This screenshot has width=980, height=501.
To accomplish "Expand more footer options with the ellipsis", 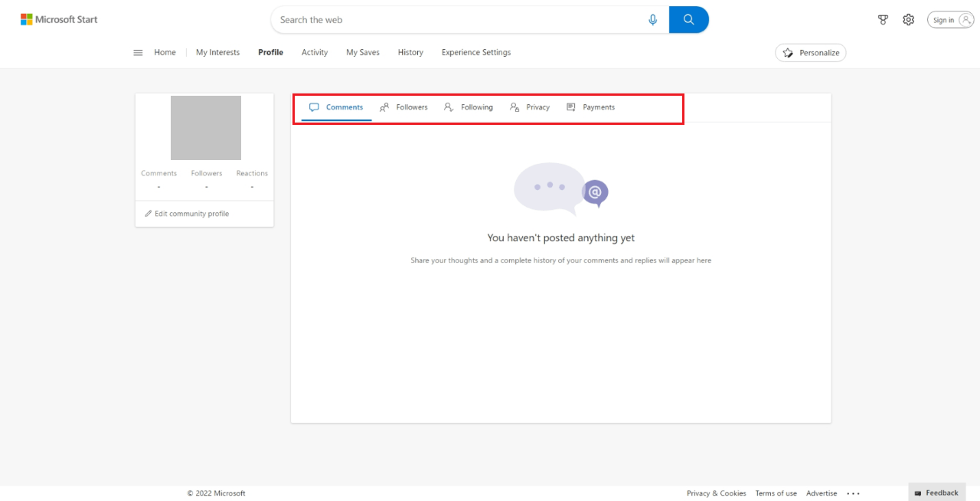I will click(853, 493).
